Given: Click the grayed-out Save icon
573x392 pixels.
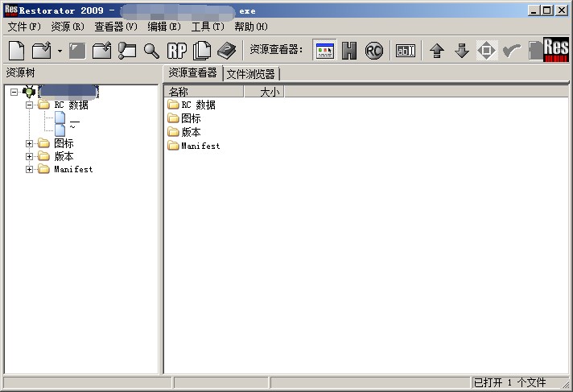Looking at the screenshot, I should [77, 51].
